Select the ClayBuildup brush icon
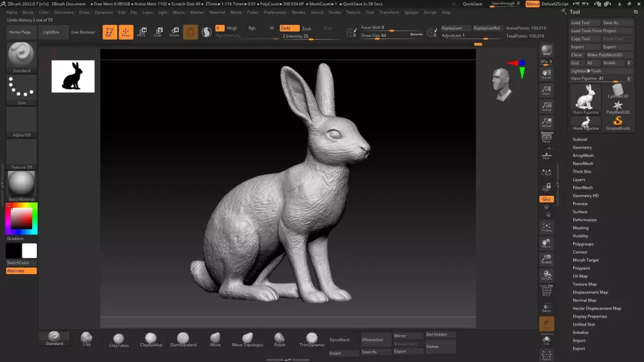 pyautogui.click(x=151, y=338)
